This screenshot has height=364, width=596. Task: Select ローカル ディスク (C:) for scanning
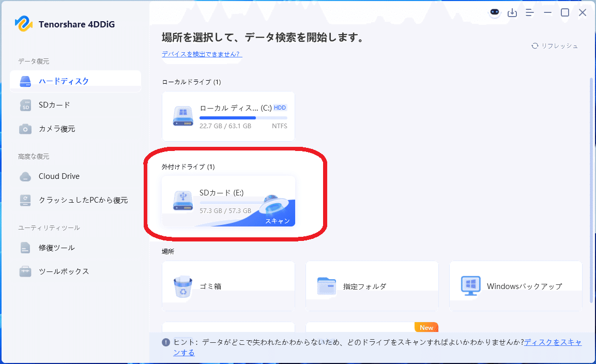tap(228, 116)
